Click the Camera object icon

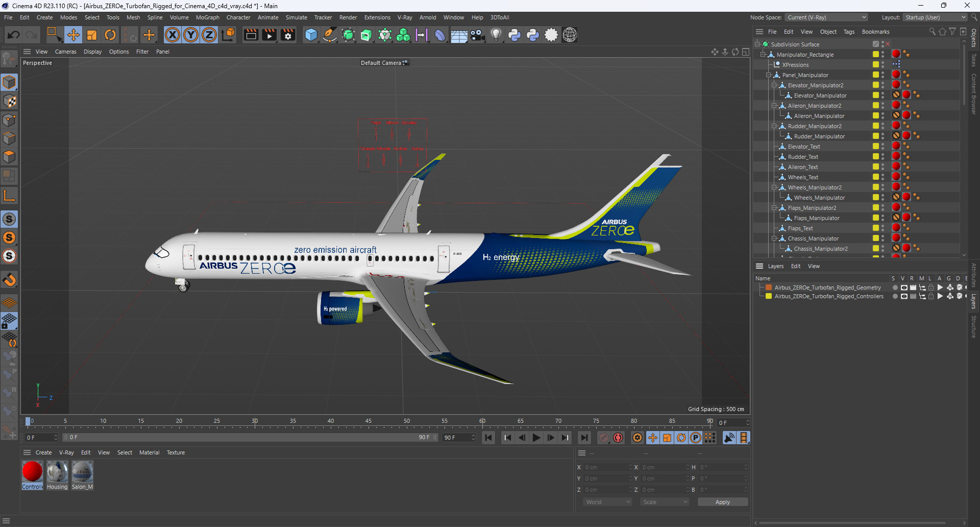(477, 35)
